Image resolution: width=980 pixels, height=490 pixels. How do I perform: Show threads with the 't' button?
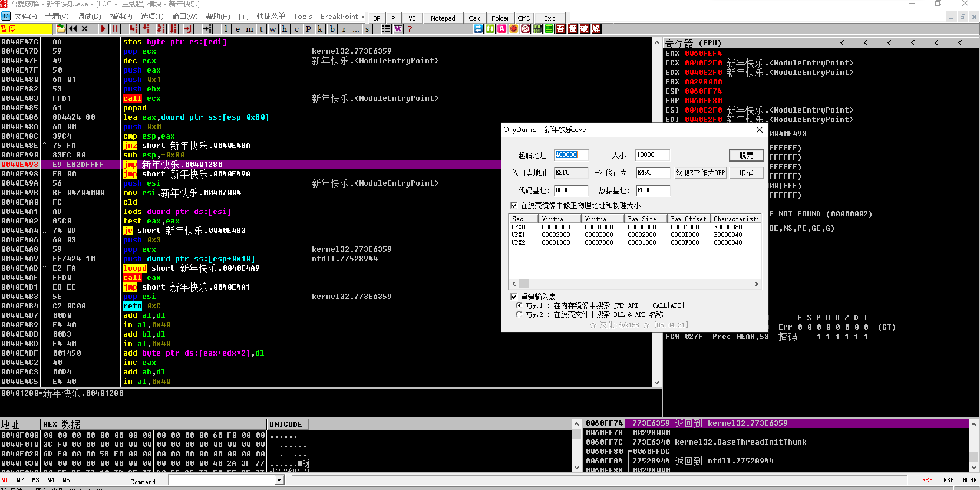261,28
